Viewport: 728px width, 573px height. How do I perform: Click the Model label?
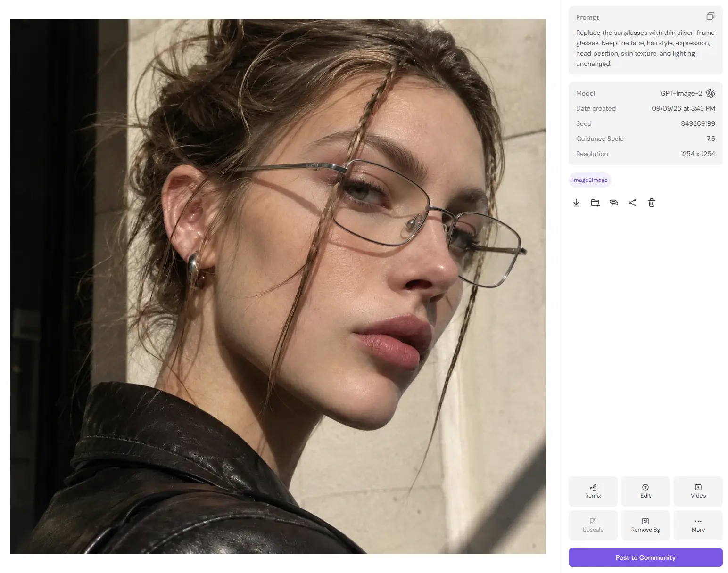pos(586,93)
